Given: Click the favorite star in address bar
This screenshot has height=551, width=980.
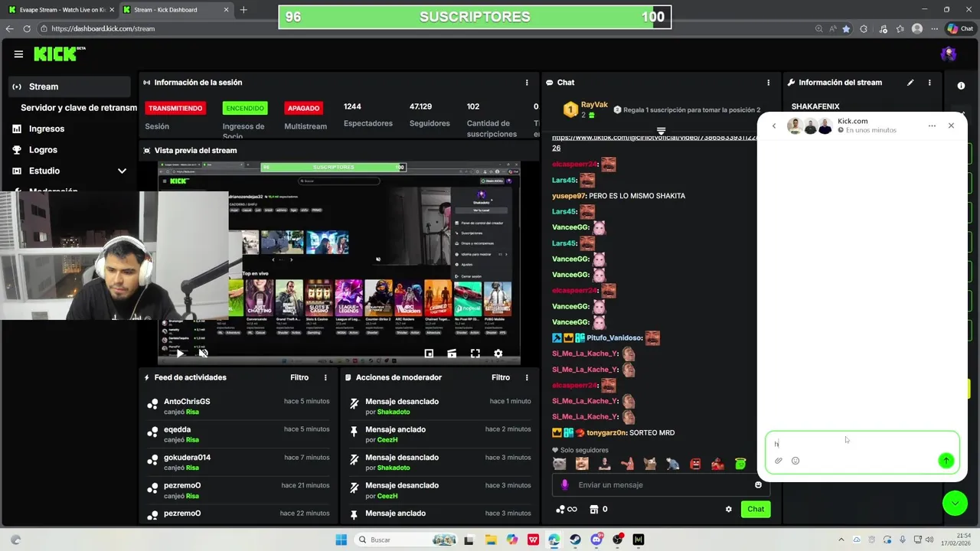Looking at the screenshot, I should pyautogui.click(x=846, y=28).
